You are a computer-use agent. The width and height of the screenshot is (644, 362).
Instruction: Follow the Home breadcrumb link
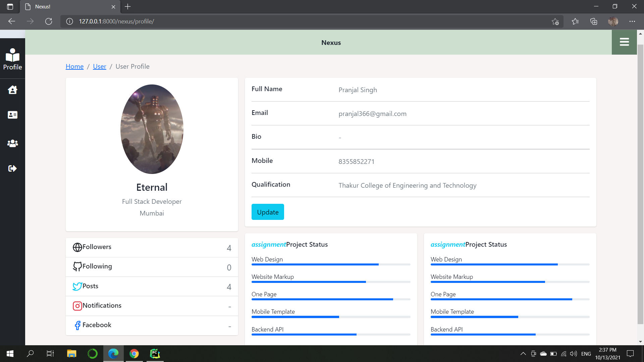click(x=74, y=66)
